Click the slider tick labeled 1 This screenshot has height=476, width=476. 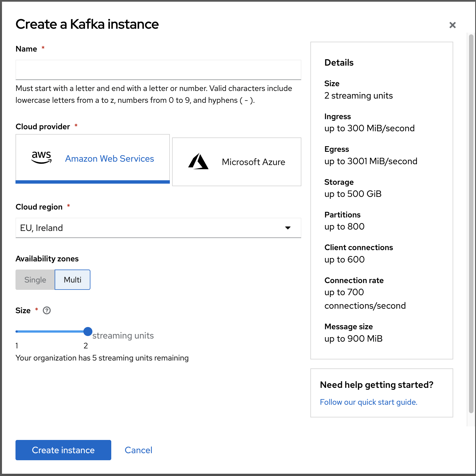coord(17,346)
